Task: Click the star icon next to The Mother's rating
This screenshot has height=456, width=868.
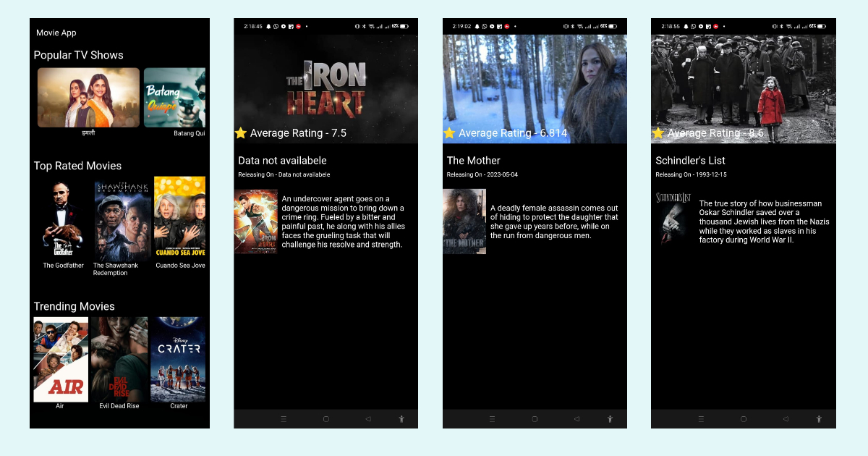Action: click(x=450, y=132)
